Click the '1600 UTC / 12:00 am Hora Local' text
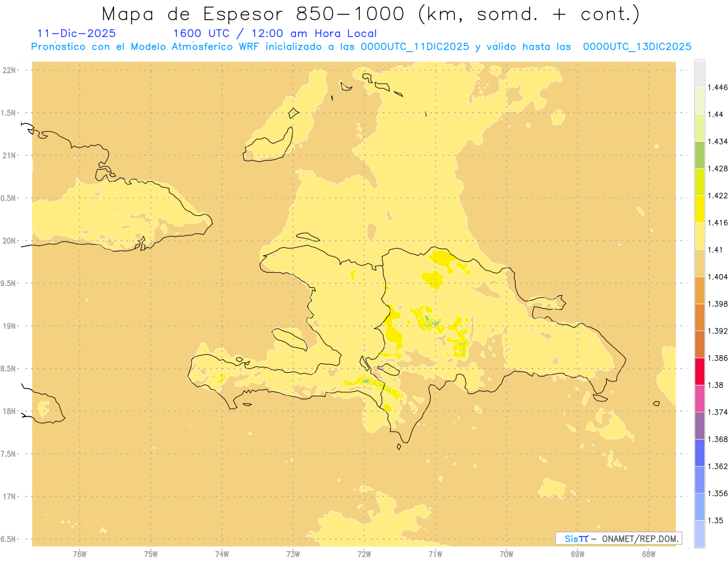 click(x=275, y=33)
